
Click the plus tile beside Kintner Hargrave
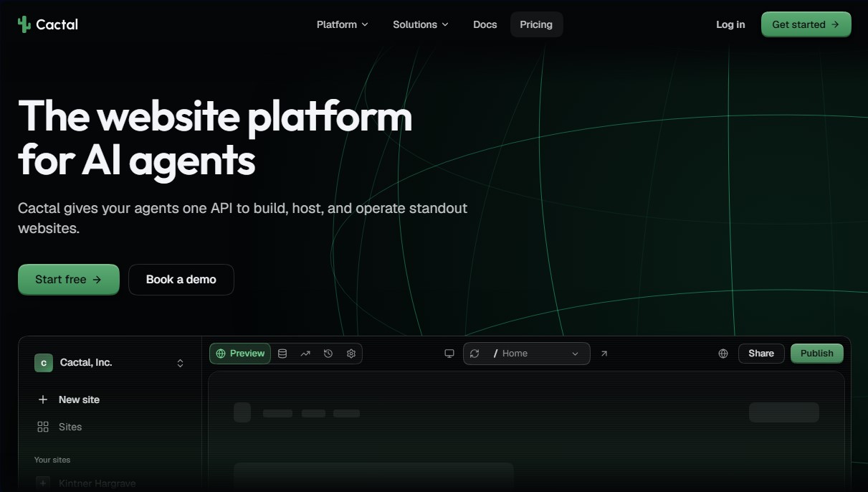pyautogui.click(x=43, y=483)
